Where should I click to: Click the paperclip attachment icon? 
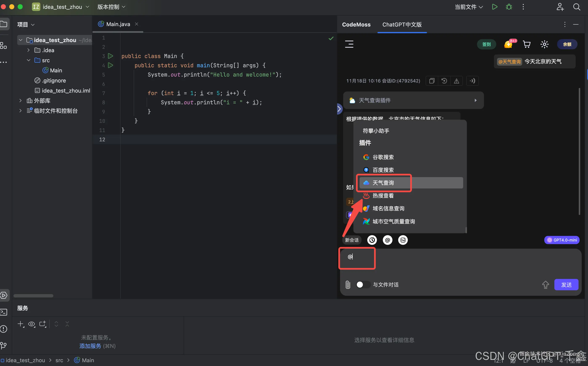pyautogui.click(x=348, y=285)
